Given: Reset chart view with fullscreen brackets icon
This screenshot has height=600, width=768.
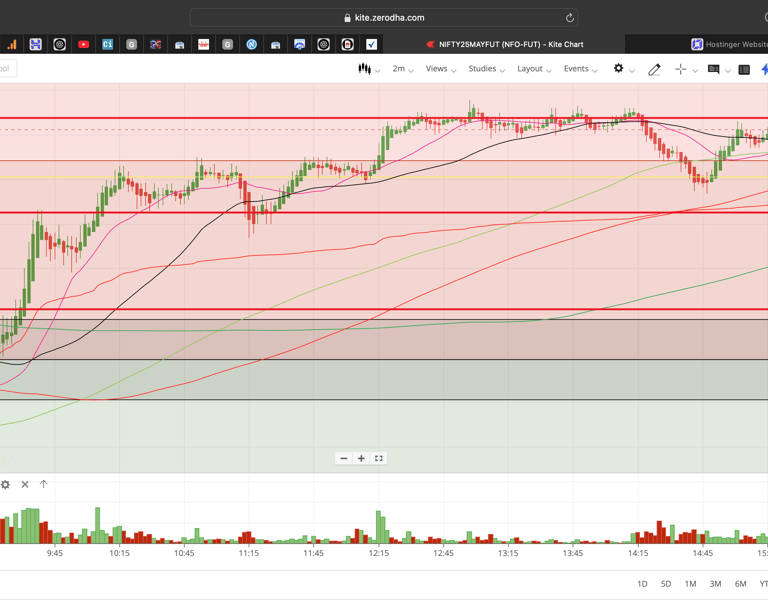Looking at the screenshot, I should 379,458.
